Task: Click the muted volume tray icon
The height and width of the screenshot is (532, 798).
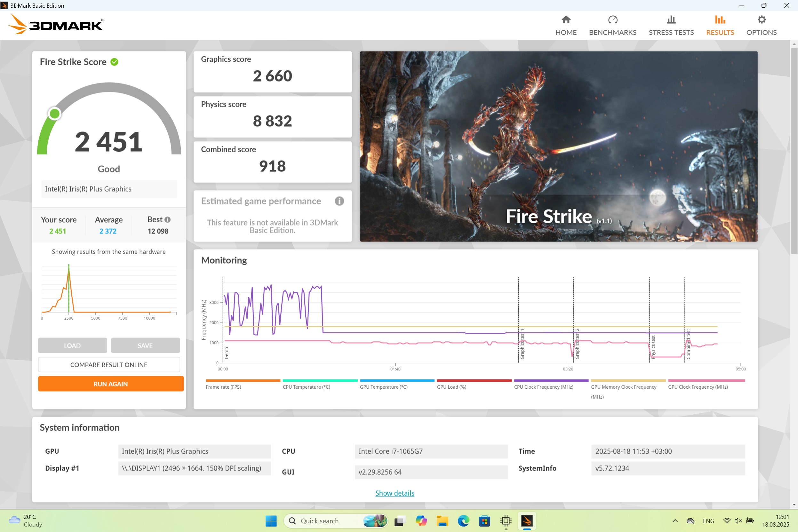Action: coord(738,521)
